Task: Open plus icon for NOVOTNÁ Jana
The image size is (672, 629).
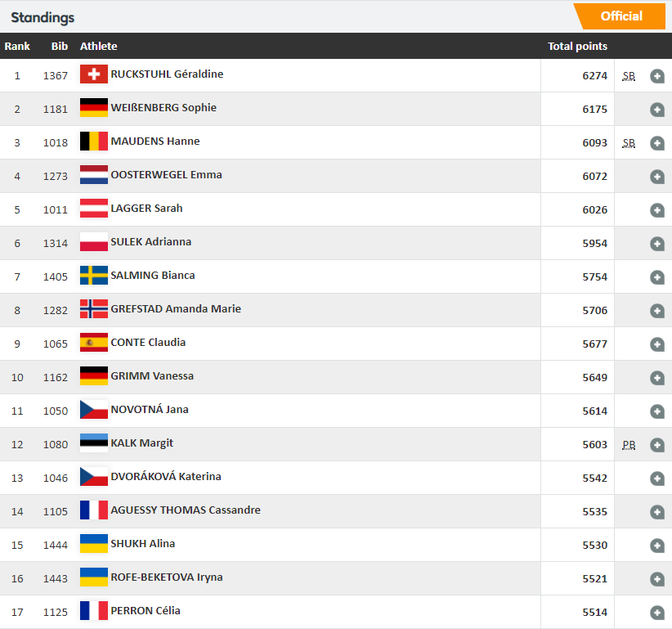Action: pos(657,411)
